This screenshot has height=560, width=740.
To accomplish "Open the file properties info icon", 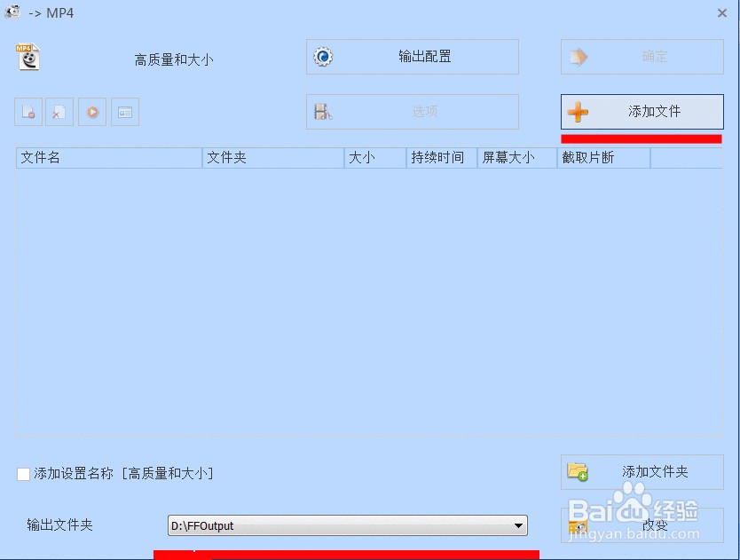I will 123,112.
